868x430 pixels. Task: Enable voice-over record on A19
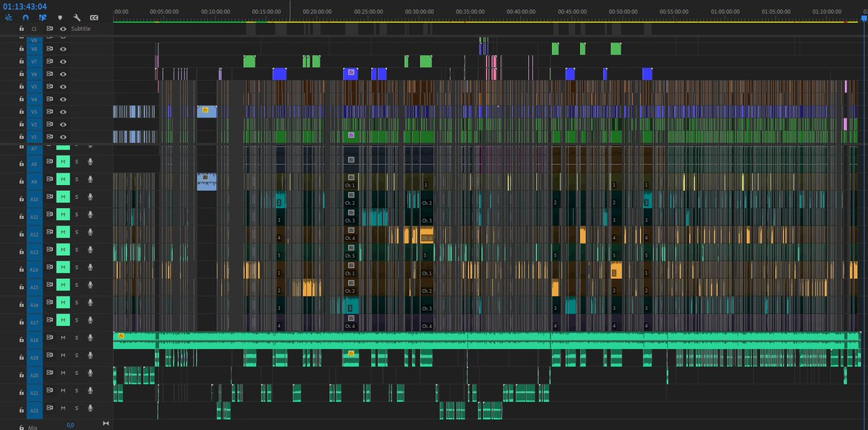coord(90,356)
